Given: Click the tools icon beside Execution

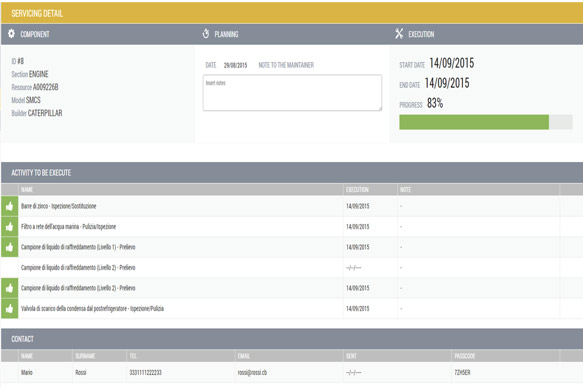Looking at the screenshot, I should point(399,34).
